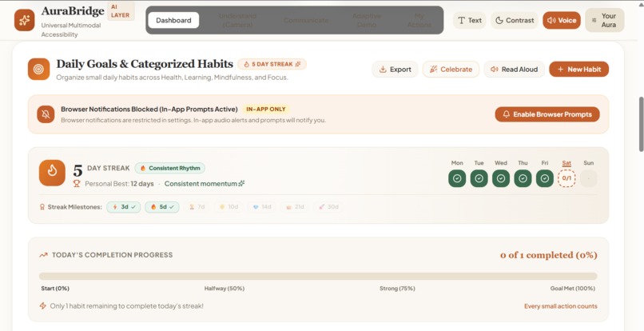The height and width of the screenshot is (331, 644).
Task: Click the "Strong (75%)" marker label
Action: pos(397,289)
